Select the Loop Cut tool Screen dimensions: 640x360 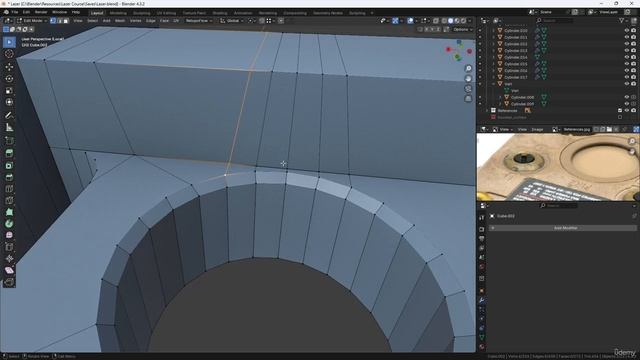(9, 189)
